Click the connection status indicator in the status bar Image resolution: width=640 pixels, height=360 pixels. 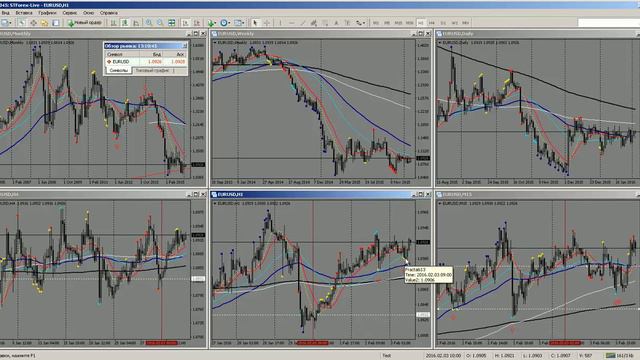[x=621, y=356]
